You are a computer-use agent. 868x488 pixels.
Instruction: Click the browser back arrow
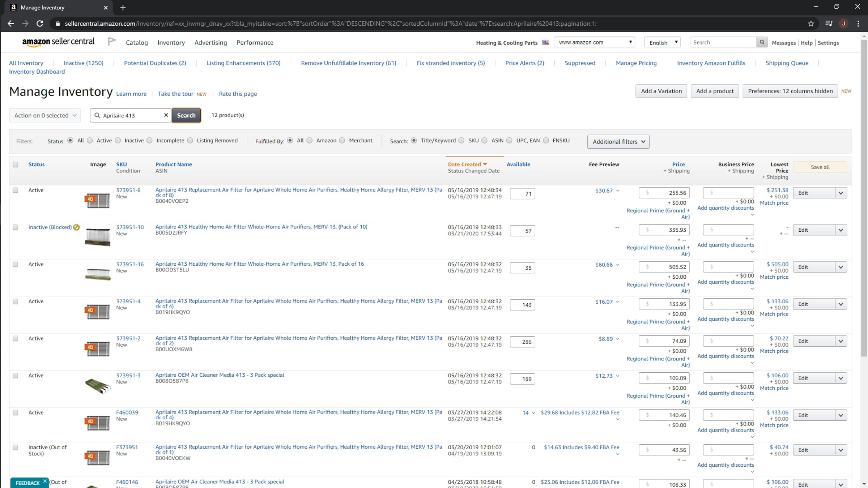(11, 23)
